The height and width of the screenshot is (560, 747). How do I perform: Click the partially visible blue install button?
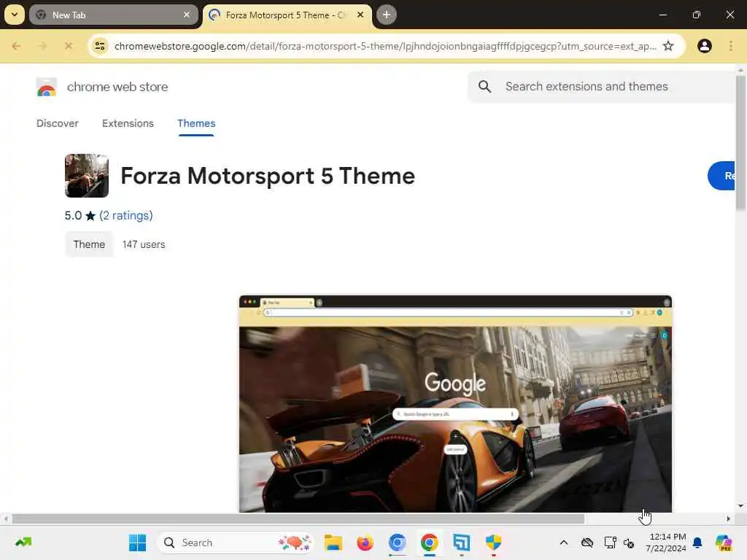pyautogui.click(x=721, y=176)
